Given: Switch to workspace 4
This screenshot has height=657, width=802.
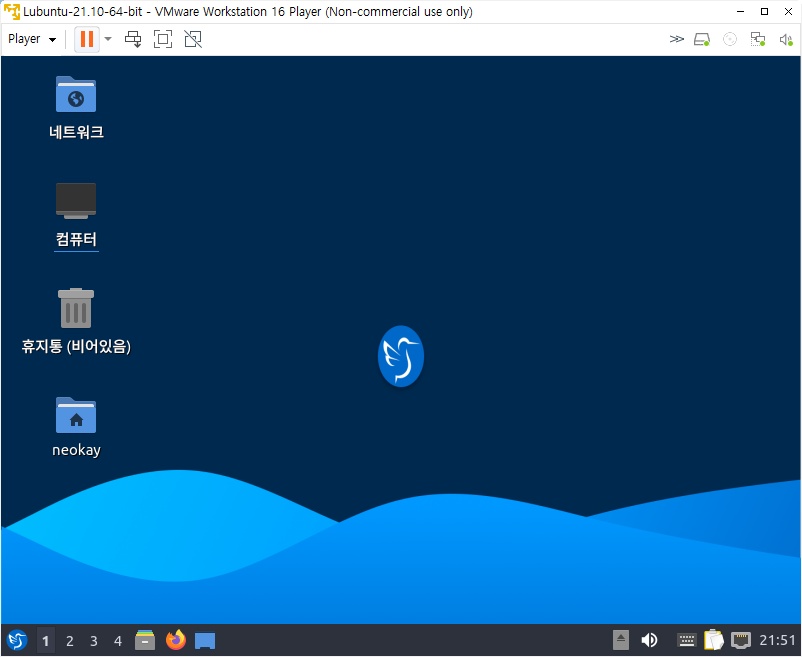Looking at the screenshot, I should pos(118,641).
